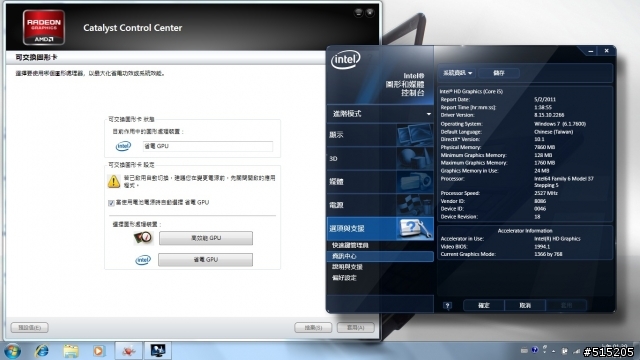Click the yellow warning triangle icon

[114, 181]
